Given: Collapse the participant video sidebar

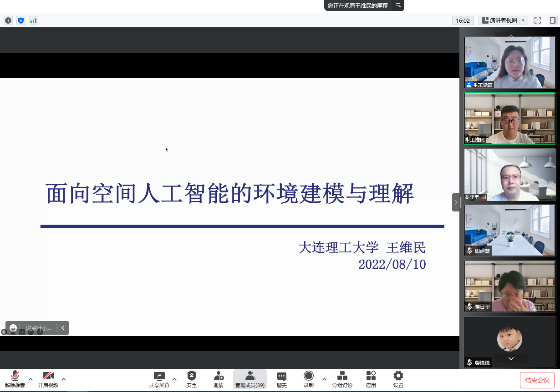Looking at the screenshot, I should pos(456,202).
